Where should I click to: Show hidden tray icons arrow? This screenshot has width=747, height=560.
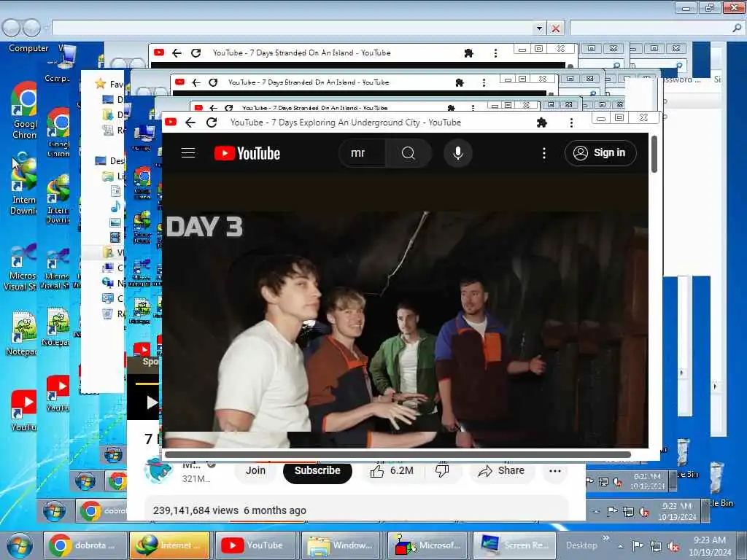[620, 546]
